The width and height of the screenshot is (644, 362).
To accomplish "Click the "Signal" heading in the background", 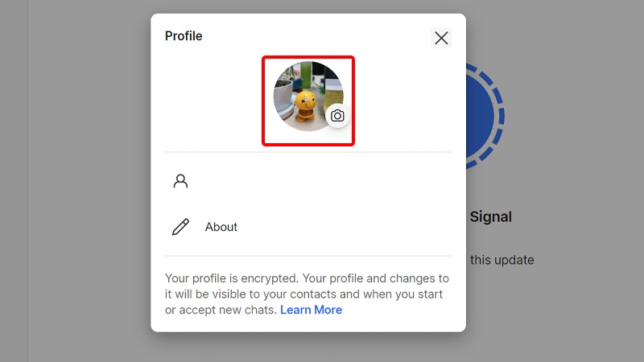I will coord(490,216).
